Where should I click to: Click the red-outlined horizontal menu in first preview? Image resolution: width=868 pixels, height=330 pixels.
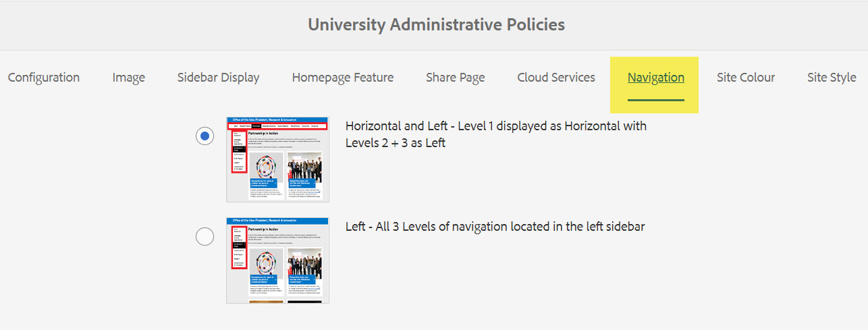coord(277,126)
